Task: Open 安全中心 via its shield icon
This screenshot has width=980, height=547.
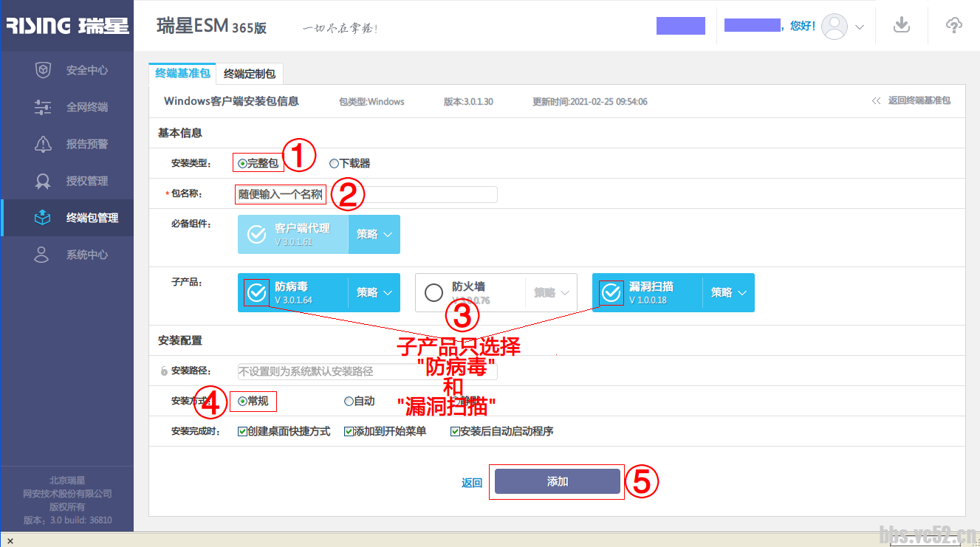Action: [x=43, y=70]
